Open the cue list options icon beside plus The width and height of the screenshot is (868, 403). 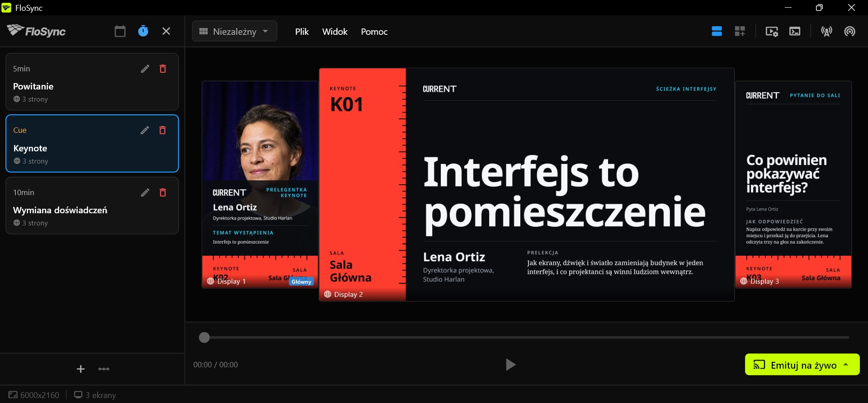point(104,369)
